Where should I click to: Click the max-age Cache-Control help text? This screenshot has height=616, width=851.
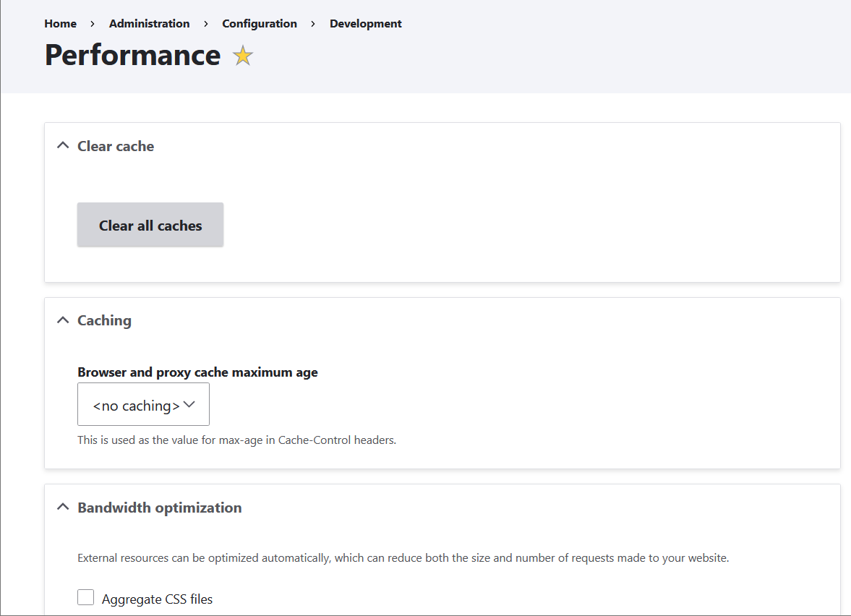click(x=236, y=440)
